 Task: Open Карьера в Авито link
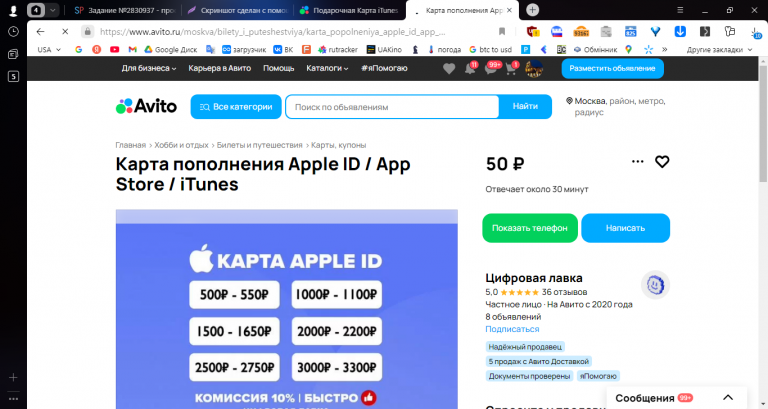(x=219, y=68)
